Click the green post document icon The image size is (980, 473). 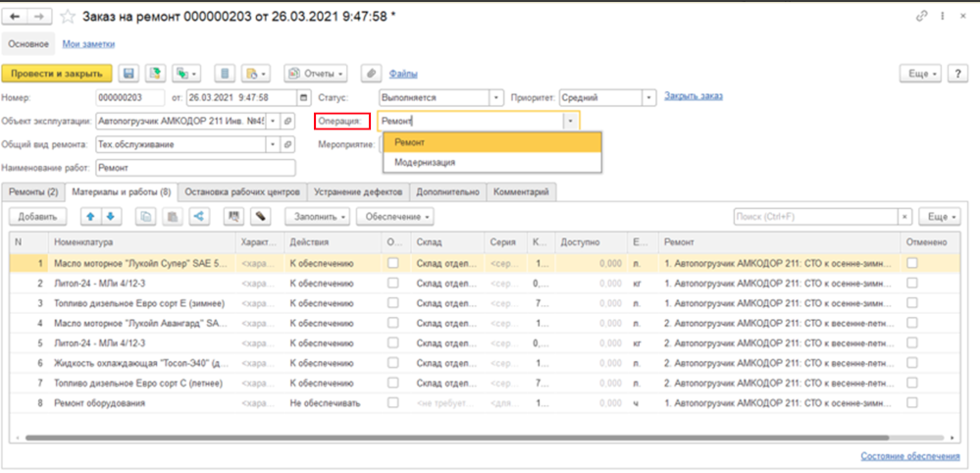pyautogui.click(x=155, y=74)
